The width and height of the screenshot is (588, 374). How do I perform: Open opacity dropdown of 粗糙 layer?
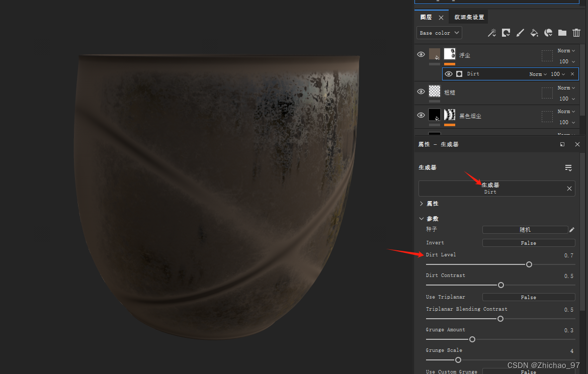tap(567, 99)
